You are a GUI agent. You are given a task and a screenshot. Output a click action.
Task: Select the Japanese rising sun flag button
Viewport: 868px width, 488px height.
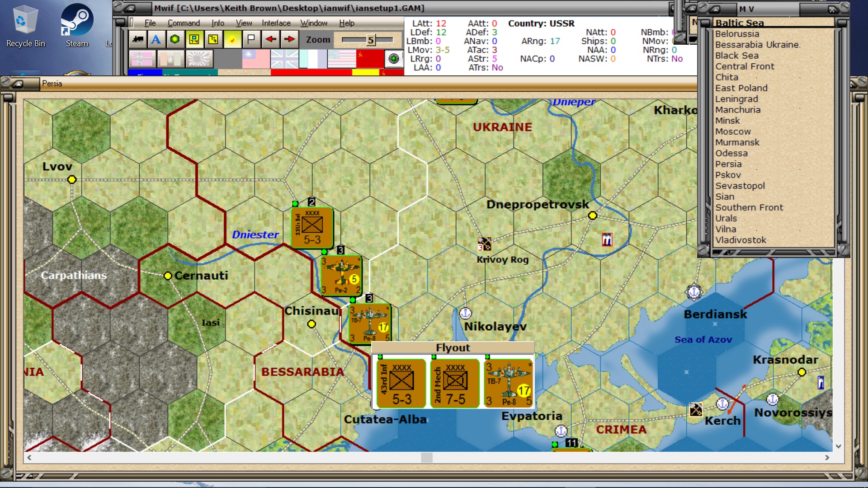click(199, 59)
